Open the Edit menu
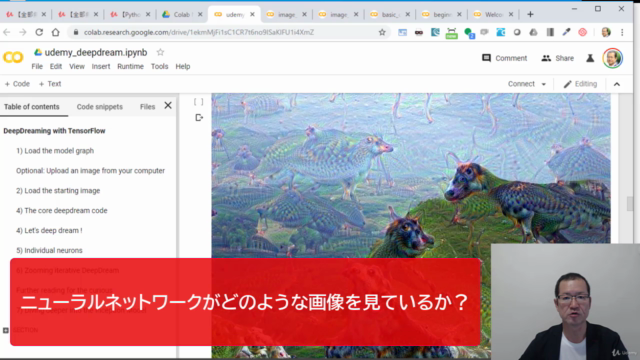640x360 pixels. (x=56, y=67)
